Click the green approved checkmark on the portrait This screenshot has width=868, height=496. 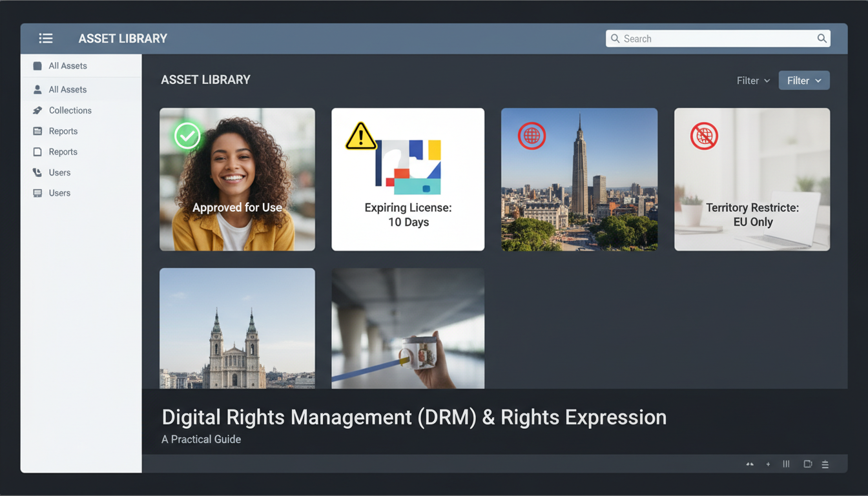(187, 136)
